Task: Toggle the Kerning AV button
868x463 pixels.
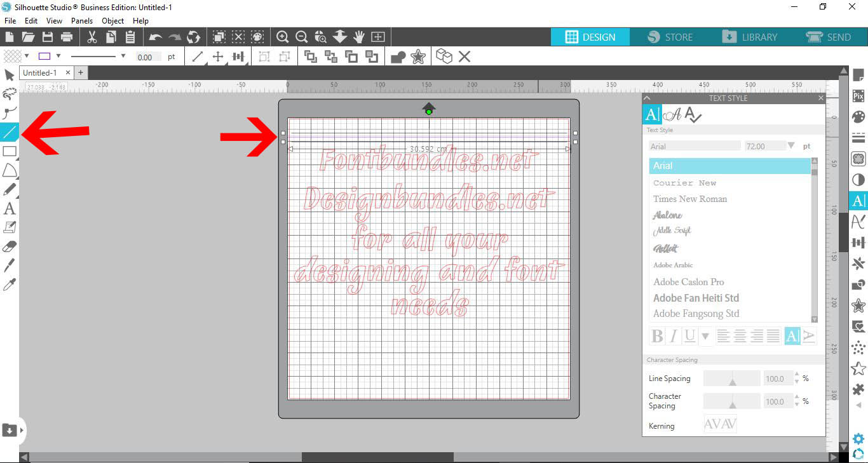Action: [x=721, y=424]
